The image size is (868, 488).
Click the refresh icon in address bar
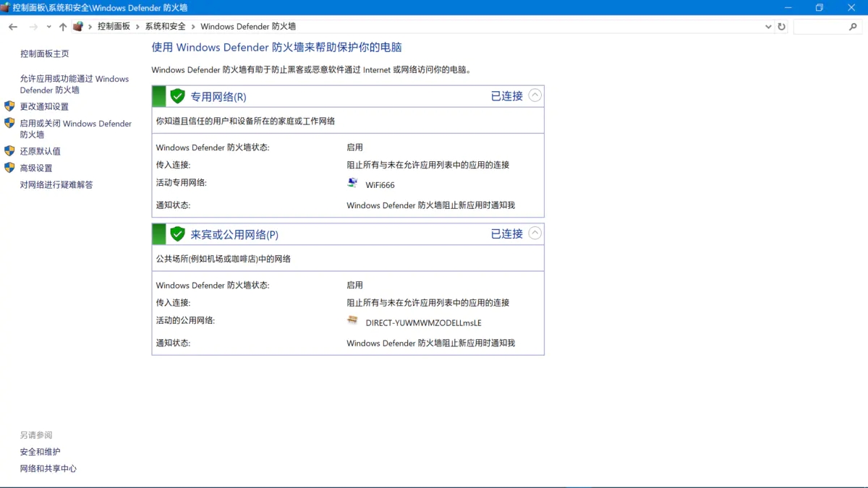pos(782,26)
